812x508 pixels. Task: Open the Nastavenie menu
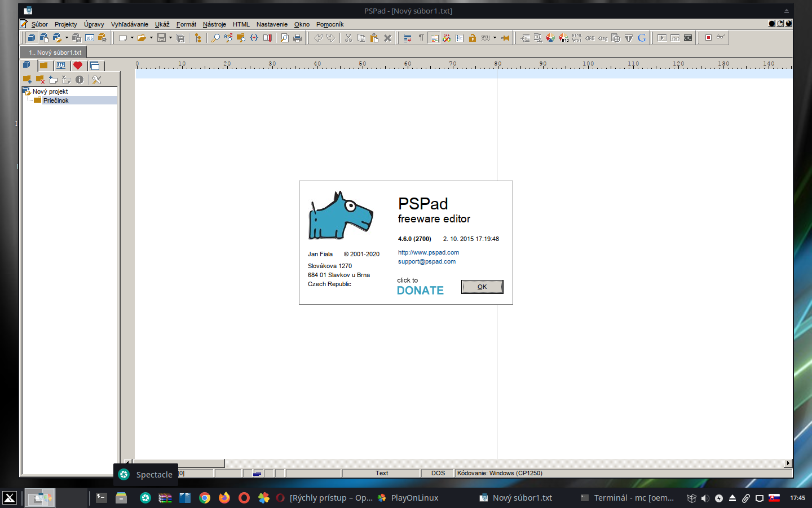[272, 24]
